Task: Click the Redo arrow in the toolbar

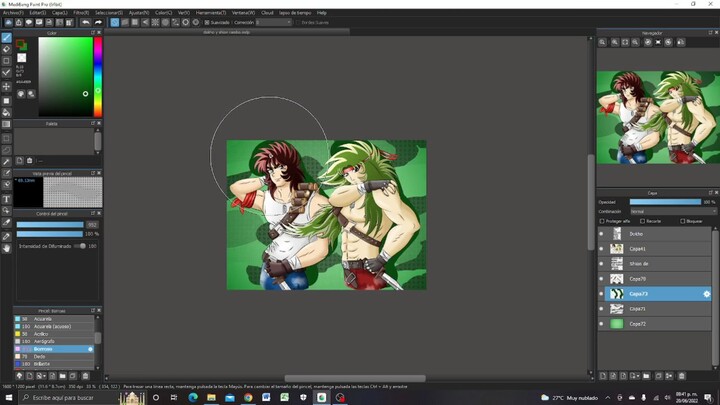Action: tap(98, 22)
